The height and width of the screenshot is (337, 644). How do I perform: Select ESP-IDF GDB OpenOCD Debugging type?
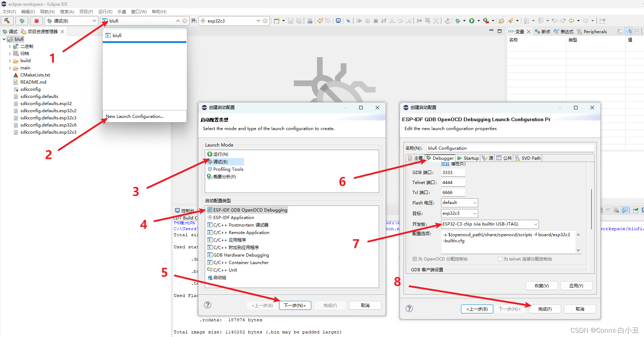click(250, 210)
